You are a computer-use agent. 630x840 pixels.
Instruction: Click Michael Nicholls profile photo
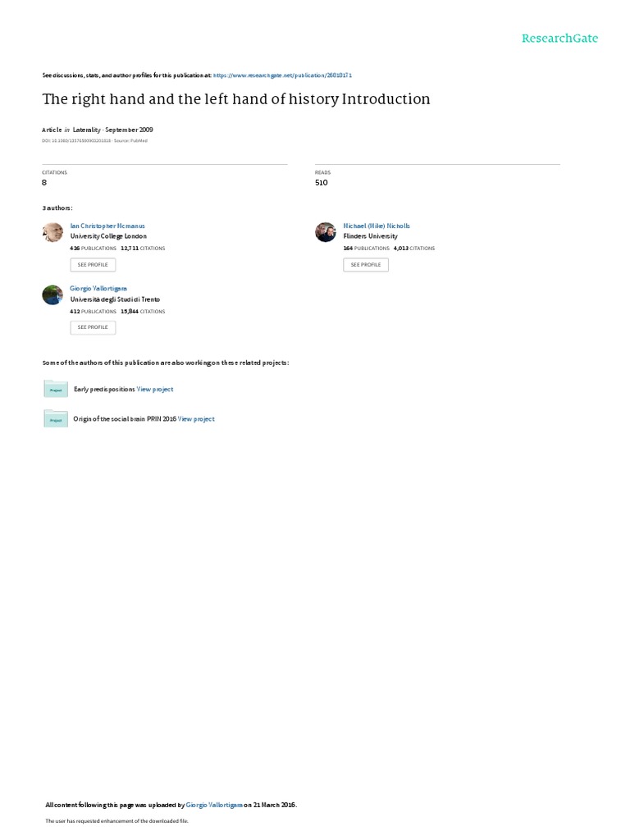point(325,232)
